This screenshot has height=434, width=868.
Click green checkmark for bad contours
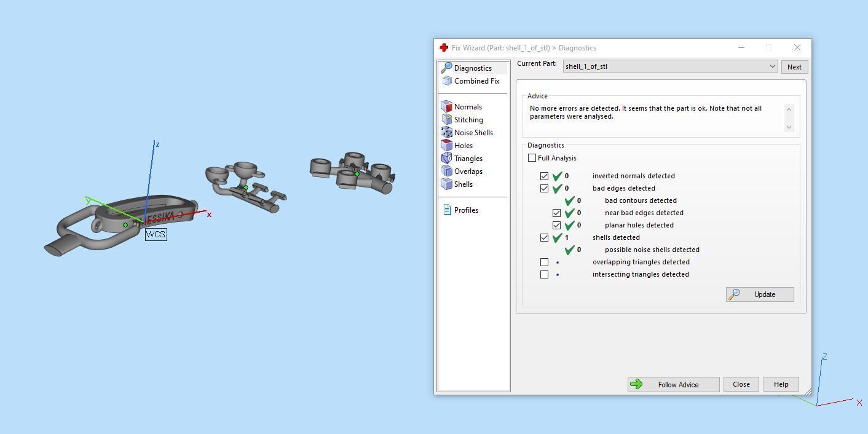(570, 200)
